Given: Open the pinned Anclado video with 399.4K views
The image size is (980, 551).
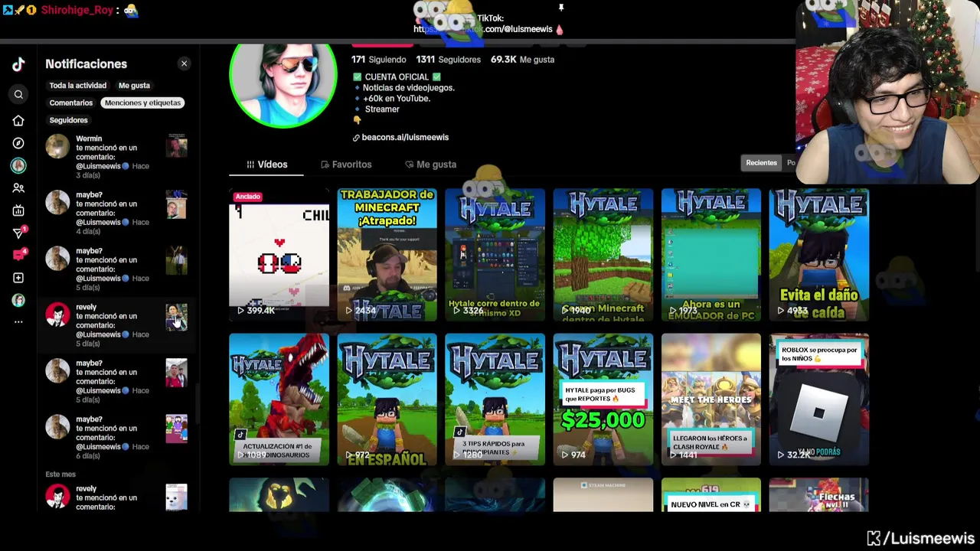Looking at the screenshot, I should tap(279, 254).
